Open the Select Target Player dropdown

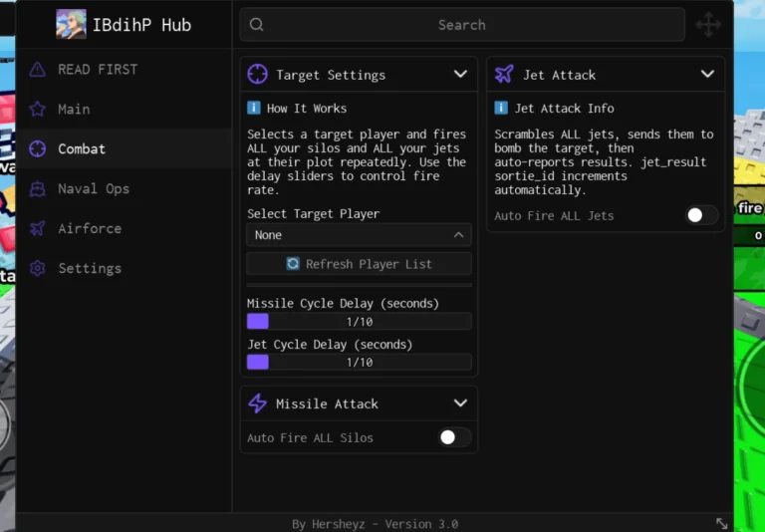[359, 235]
